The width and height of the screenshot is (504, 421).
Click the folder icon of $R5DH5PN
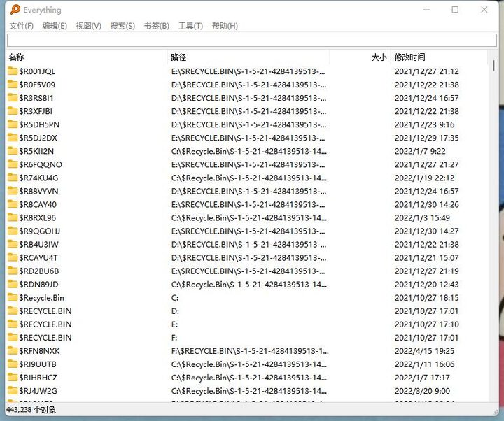13,124
